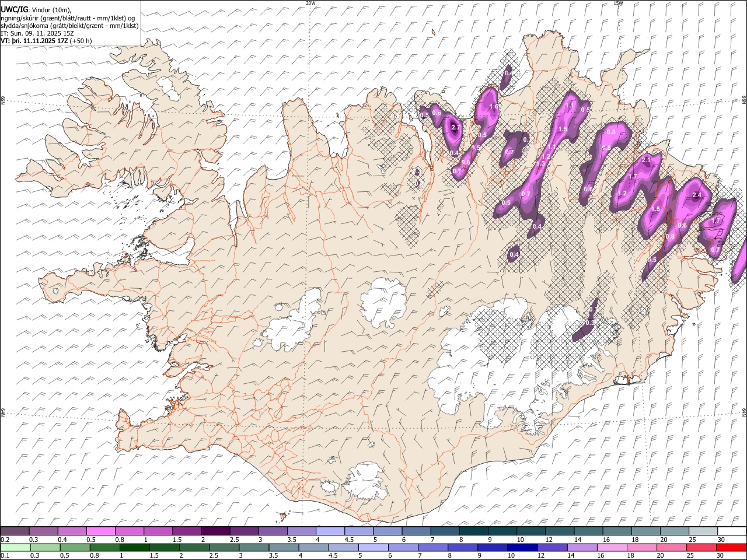The image size is (747, 560).
Task: Select the 'rigning/skúrir (grænt/blátt/rautt - mm/1klst) og' line
Action: [x=68, y=18]
